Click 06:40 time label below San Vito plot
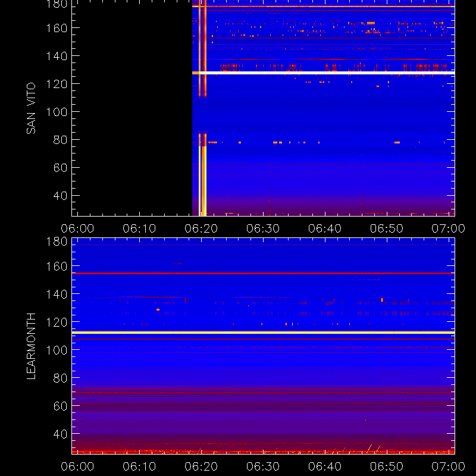This screenshot has width=476, height=476. [325, 228]
